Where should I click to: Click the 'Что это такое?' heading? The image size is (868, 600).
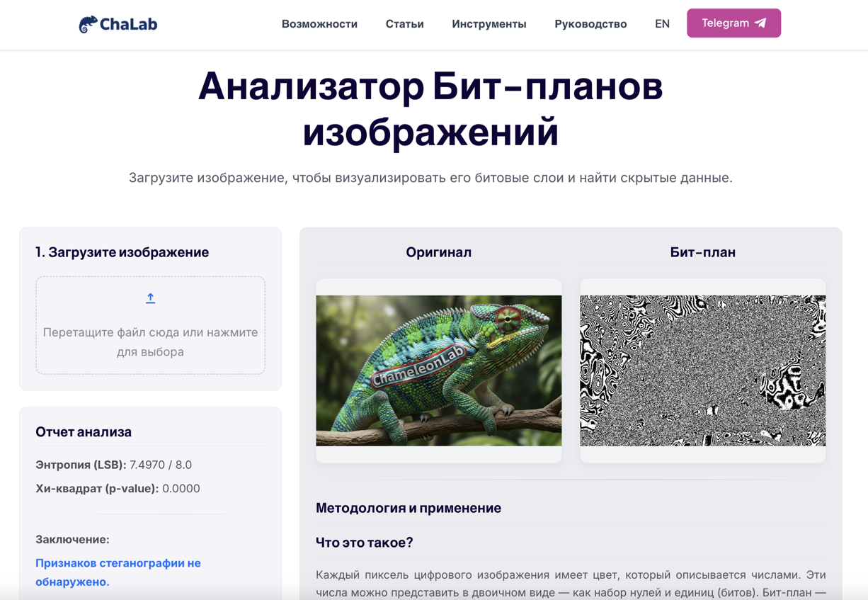click(x=364, y=543)
